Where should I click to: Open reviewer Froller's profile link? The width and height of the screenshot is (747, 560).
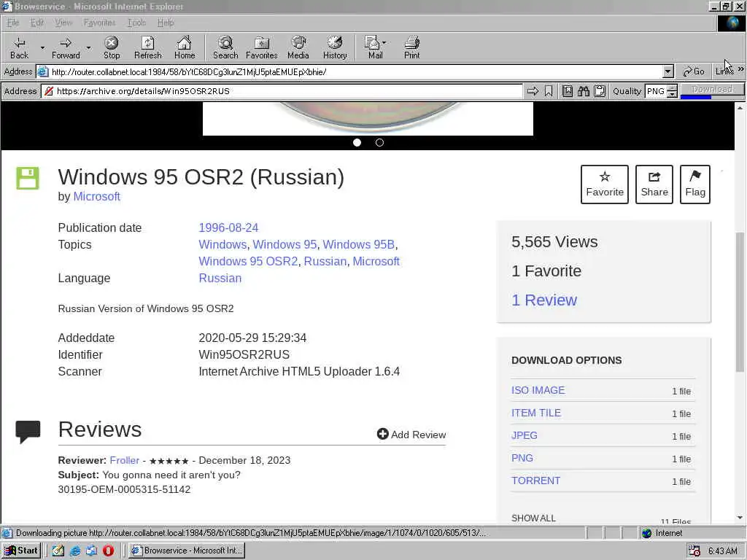click(124, 461)
